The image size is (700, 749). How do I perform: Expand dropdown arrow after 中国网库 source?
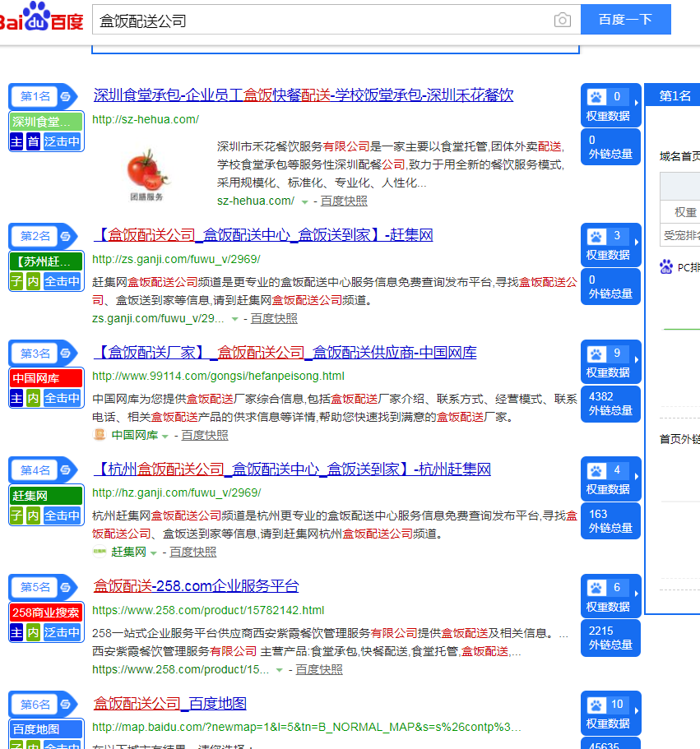coord(165,436)
